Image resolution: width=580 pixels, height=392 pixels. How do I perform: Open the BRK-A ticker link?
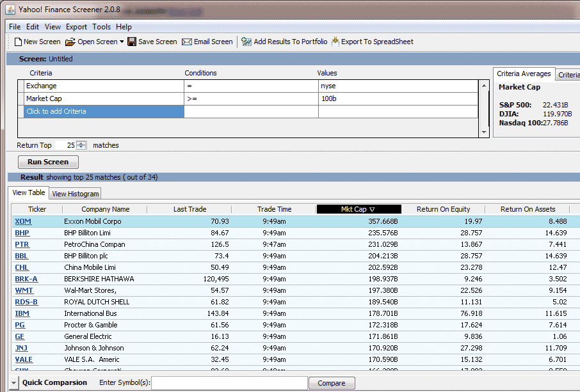click(26, 279)
